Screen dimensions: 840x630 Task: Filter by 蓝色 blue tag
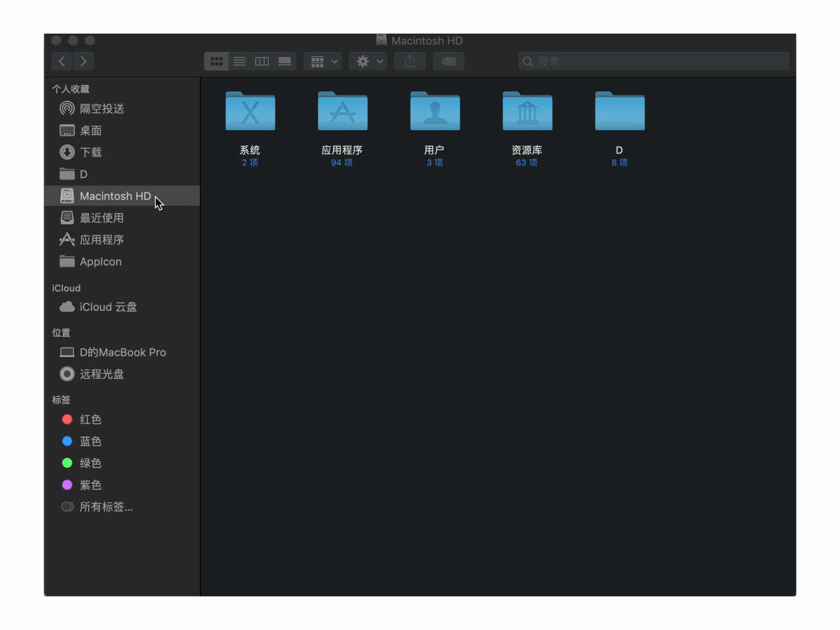[x=122, y=441]
